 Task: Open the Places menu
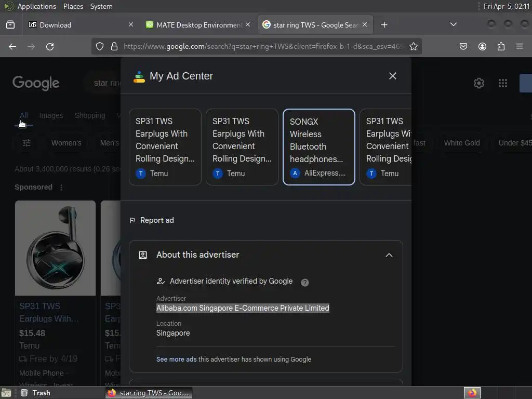73,6
